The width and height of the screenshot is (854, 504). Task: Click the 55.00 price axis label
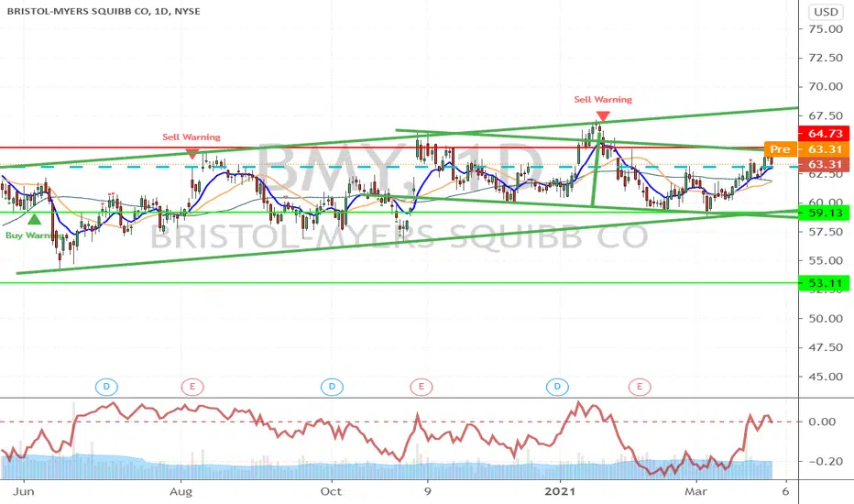826,260
